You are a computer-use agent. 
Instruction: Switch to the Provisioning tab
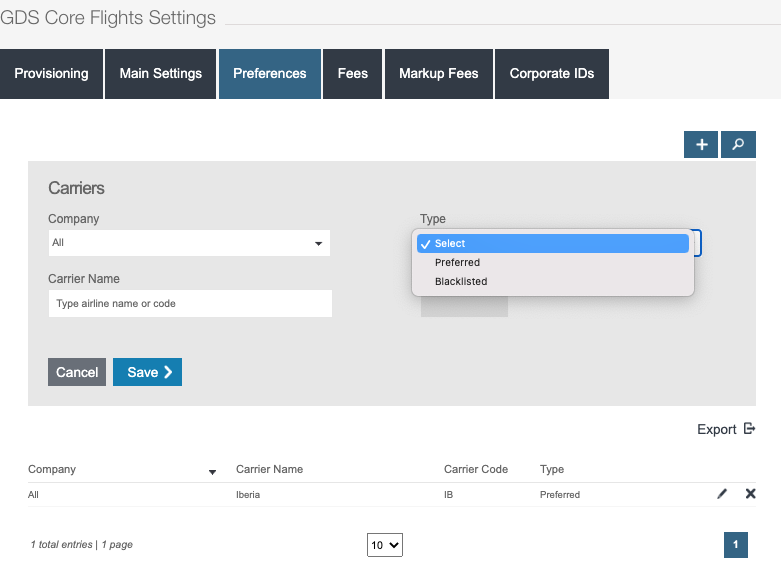click(51, 73)
